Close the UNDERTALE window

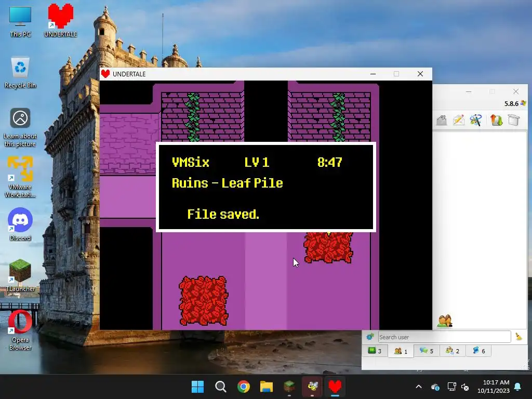pyautogui.click(x=420, y=74)
